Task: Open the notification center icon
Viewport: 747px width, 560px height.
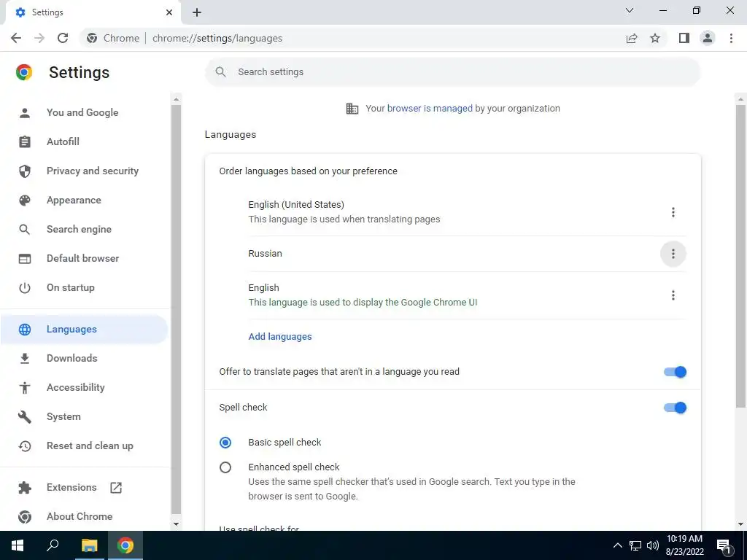Action: coord(724,546)
